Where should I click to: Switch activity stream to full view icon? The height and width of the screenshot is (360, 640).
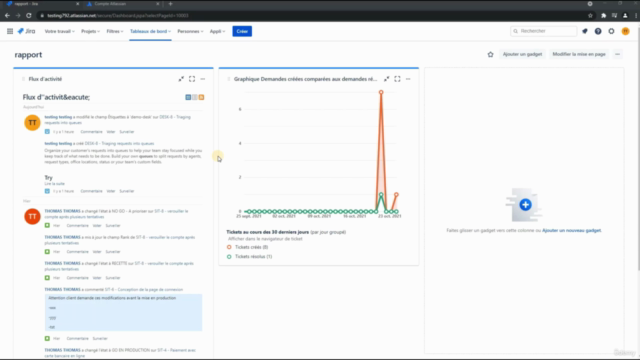pos(188,97)
